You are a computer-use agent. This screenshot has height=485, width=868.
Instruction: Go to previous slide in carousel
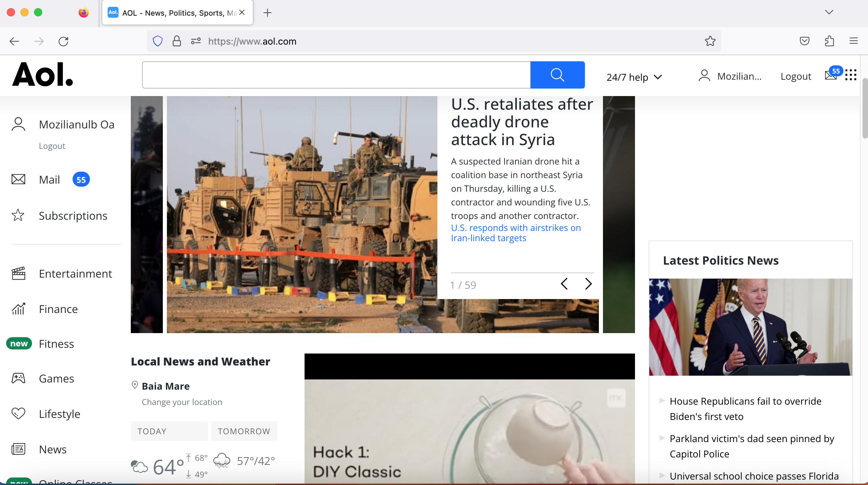[564, 284]
